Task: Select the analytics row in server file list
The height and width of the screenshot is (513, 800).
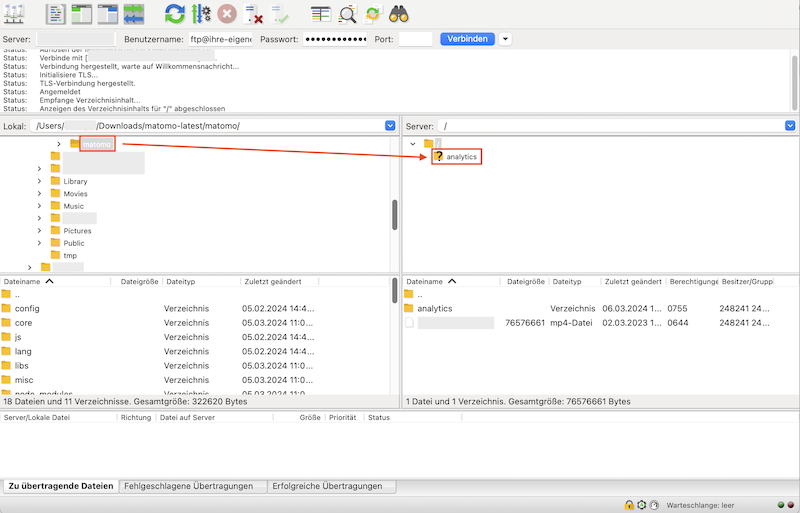Action: pos(600,308)
